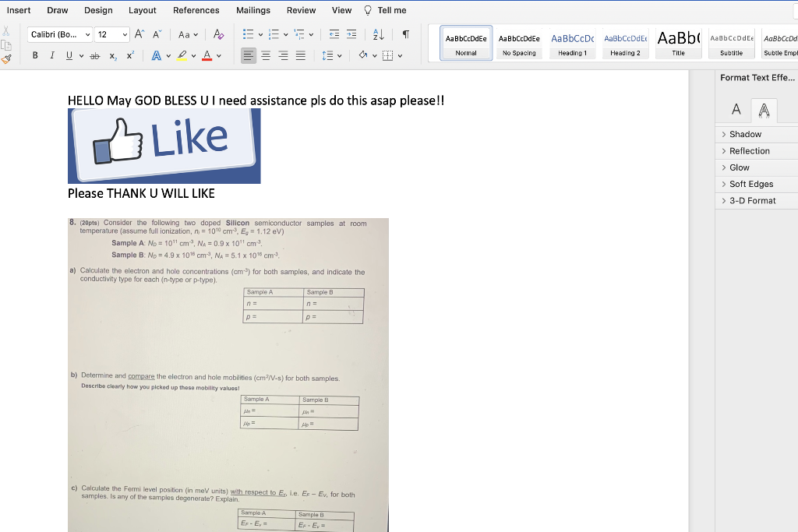Click the Increase Indent icon
Image resolution: width=798 pixels, height=532 pixels.
click(351, 34)
